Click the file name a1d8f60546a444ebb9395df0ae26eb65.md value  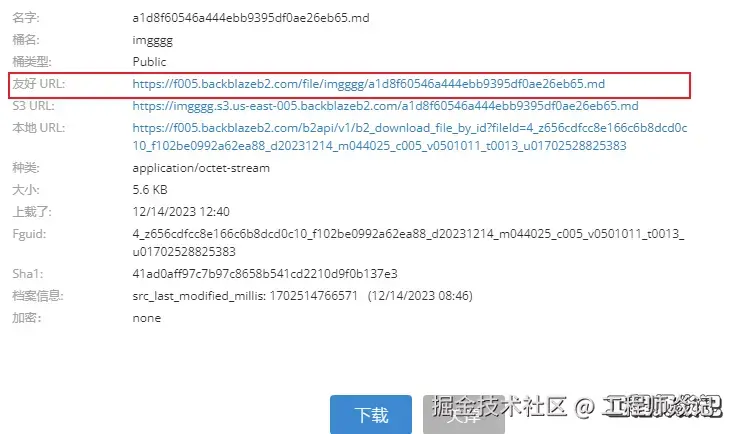pos(251,18)
